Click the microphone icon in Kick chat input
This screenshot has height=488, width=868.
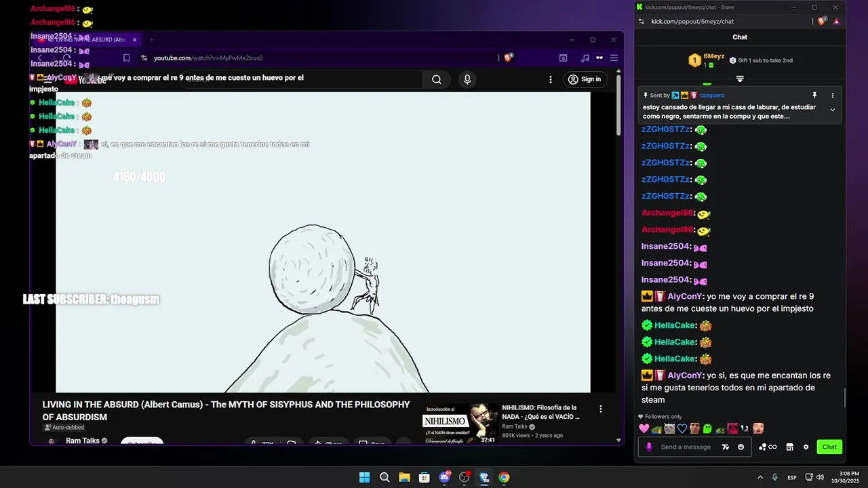pyautogui.click(x=649, y=447)
